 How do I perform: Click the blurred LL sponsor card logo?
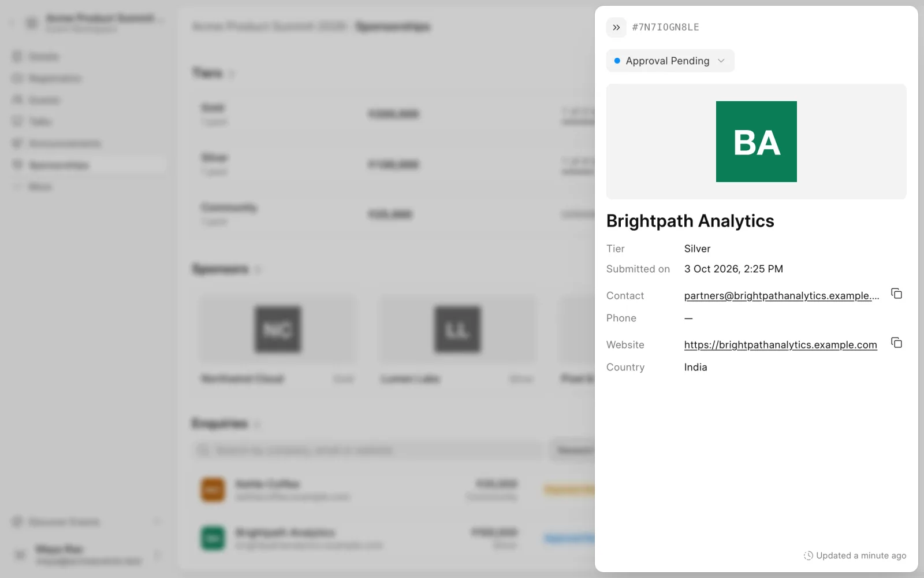pos(457,329)
